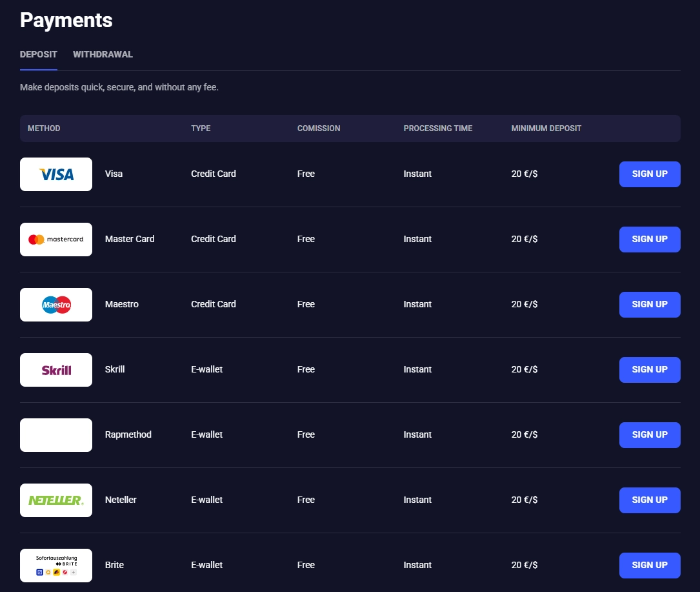Click the blank Rapmethod logo card
This screenshot has width=700, height=592.
[56, 435]
